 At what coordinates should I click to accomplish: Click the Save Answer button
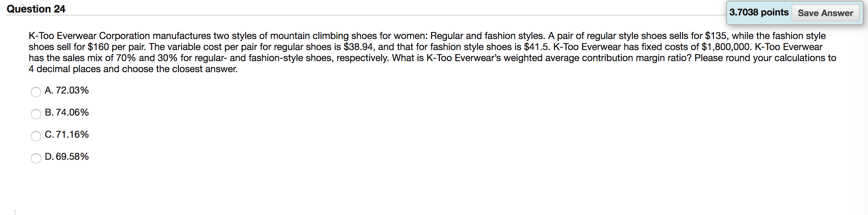[x=825, y=13]
